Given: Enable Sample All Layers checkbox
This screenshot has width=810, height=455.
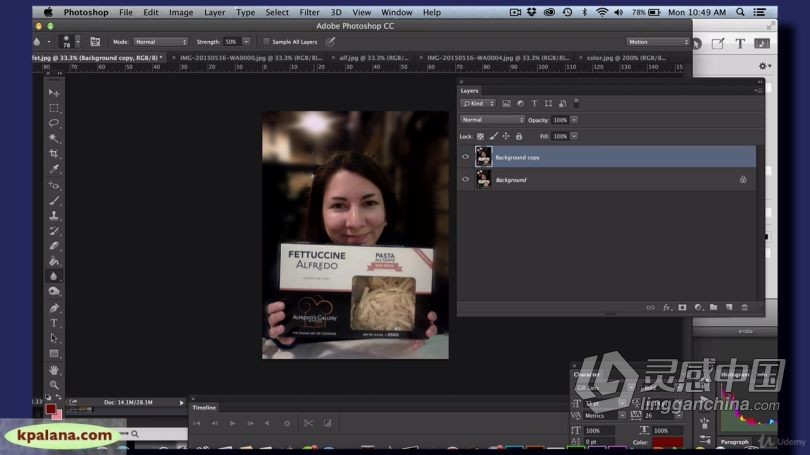Looking at the screenshot, I should coord(266,41).
